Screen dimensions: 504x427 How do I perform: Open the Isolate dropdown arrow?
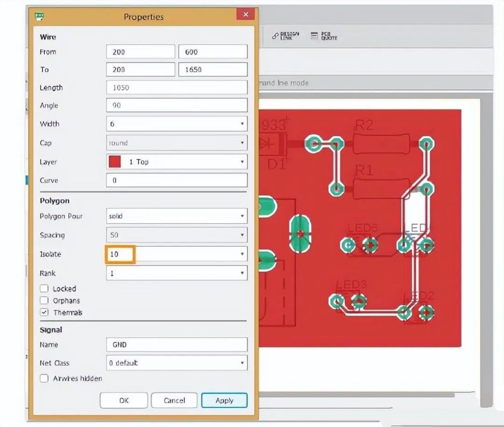tap(242, 254)
